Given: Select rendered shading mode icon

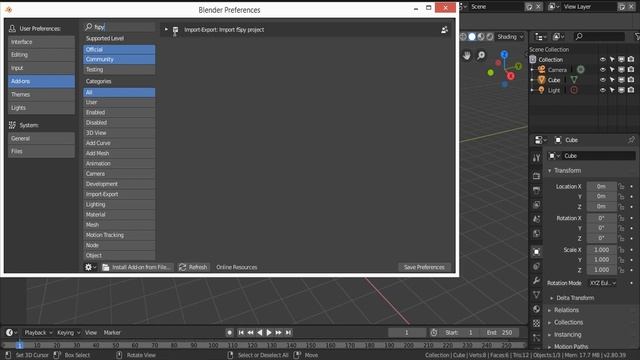Looking at the screenshot, I should pyautogui.click(x=490, y=37).
